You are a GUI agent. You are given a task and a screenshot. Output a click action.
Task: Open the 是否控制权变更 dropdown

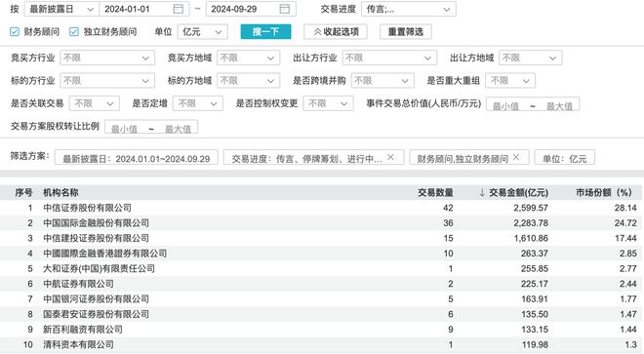click(x=328, y=103)
